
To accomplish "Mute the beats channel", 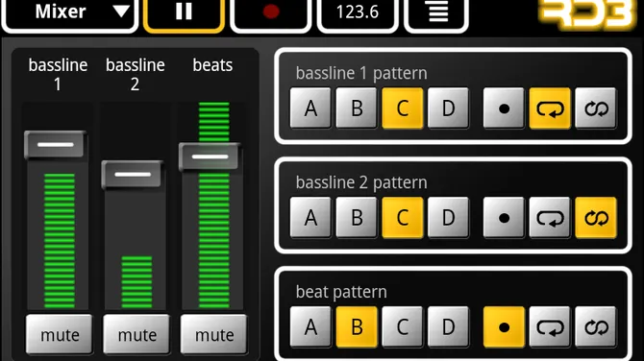I will click(x=213, y=334).
